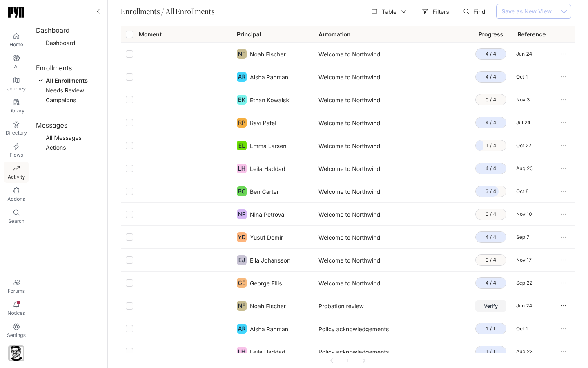Image resolution: width=588 pixels, height=368 pixels.
Task: Open the Directory sidebar icon
Action: click(16, 128)
